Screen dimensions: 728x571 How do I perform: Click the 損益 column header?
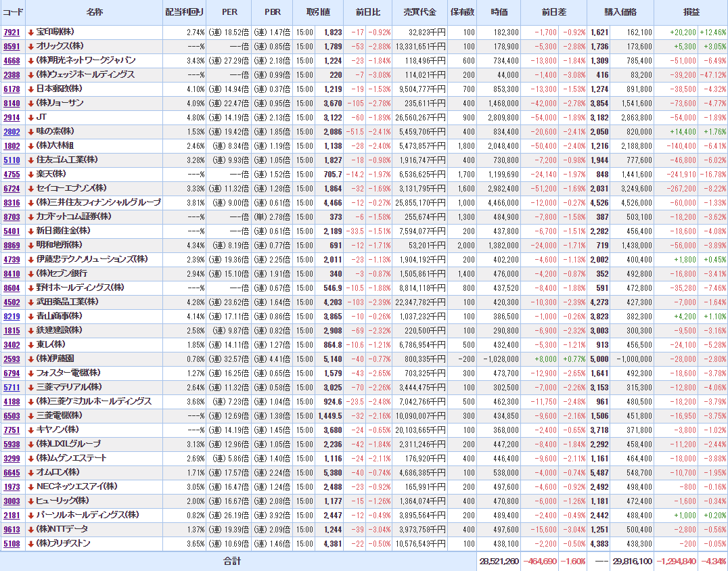[691, 12]
